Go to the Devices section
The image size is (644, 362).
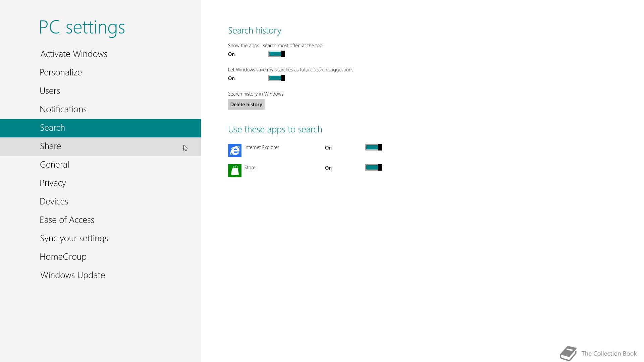coord(54,201)
